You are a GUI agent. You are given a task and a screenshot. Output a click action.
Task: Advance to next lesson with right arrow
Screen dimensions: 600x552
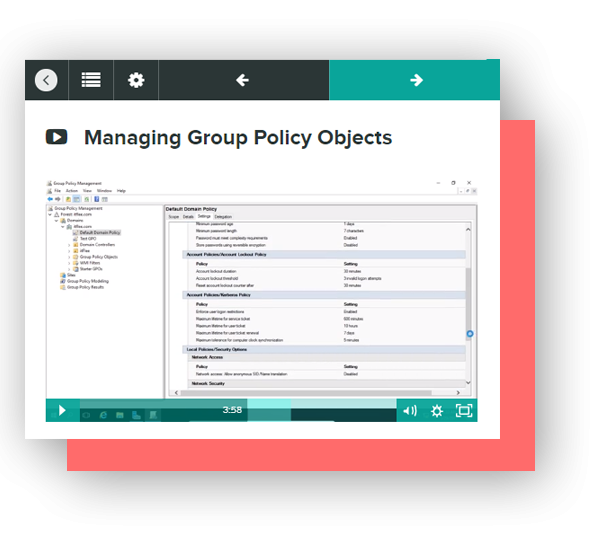click(415, 80)
